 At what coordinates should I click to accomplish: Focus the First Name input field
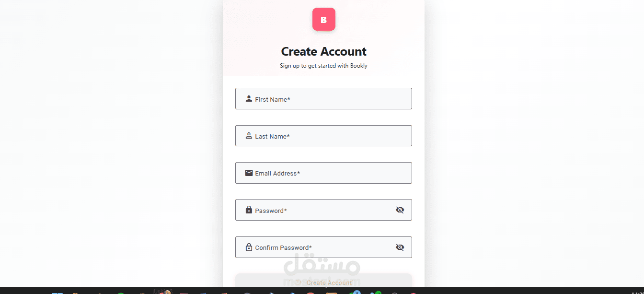[323, 98]
